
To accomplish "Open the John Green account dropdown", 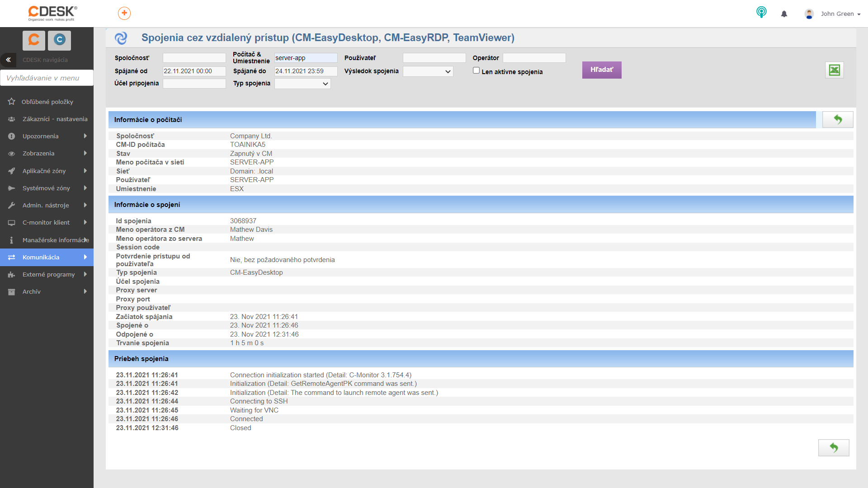I will click(x=841, y=14).
